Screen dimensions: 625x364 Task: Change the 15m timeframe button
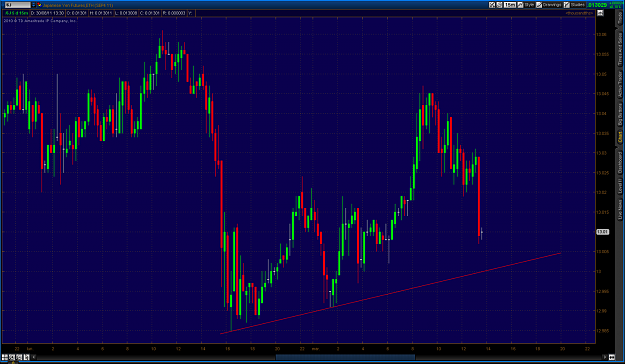[510, 5]
